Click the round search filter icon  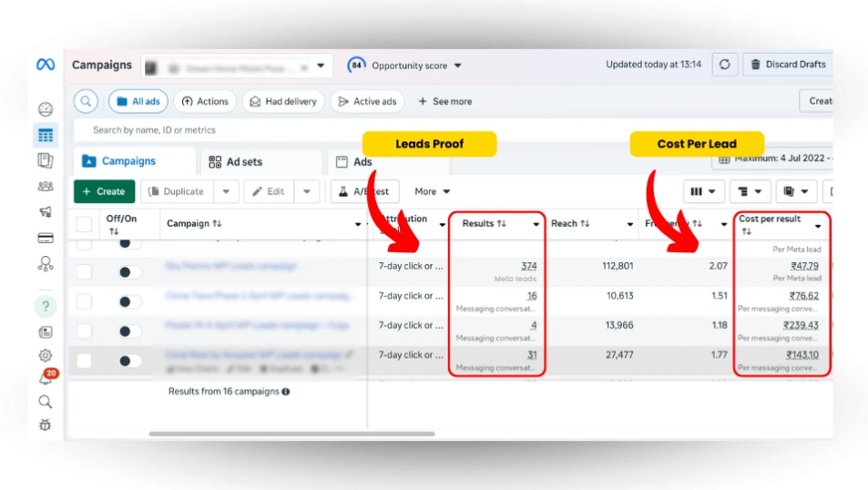[x=86, y=101]
